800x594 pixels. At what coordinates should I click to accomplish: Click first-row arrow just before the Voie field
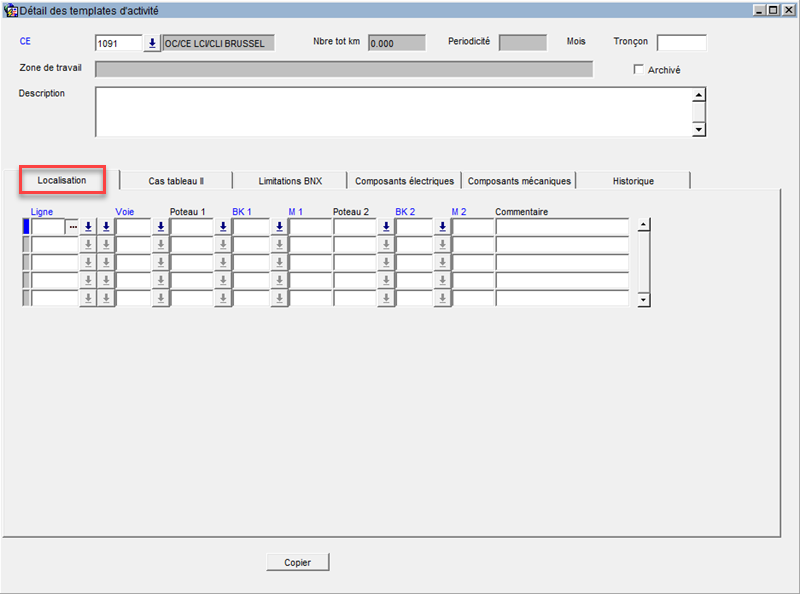click(106, 227)
